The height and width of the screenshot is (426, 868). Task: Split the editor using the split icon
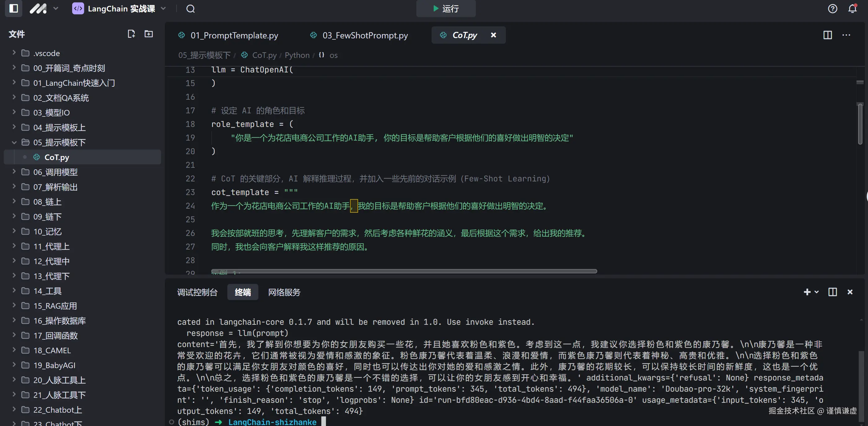(828, 35)
